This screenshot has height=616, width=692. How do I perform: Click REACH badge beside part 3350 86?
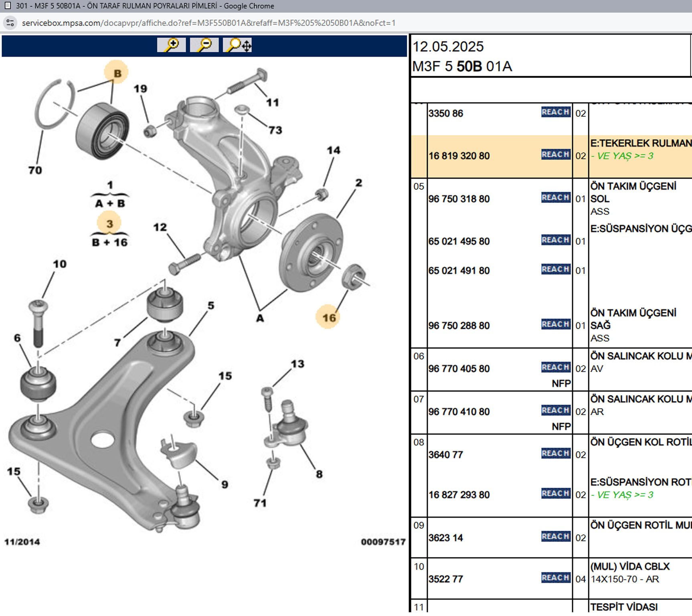(555, 112)
